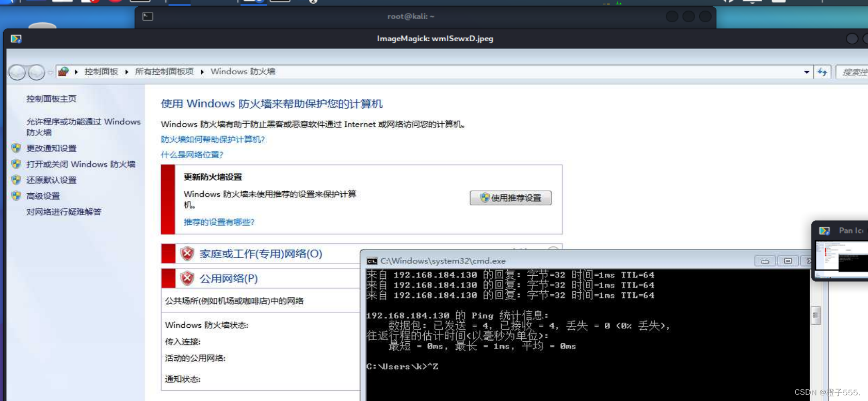Click shield icon beside 更改通知设置
This screenshot has width=868, height=401.
point(17,148)
